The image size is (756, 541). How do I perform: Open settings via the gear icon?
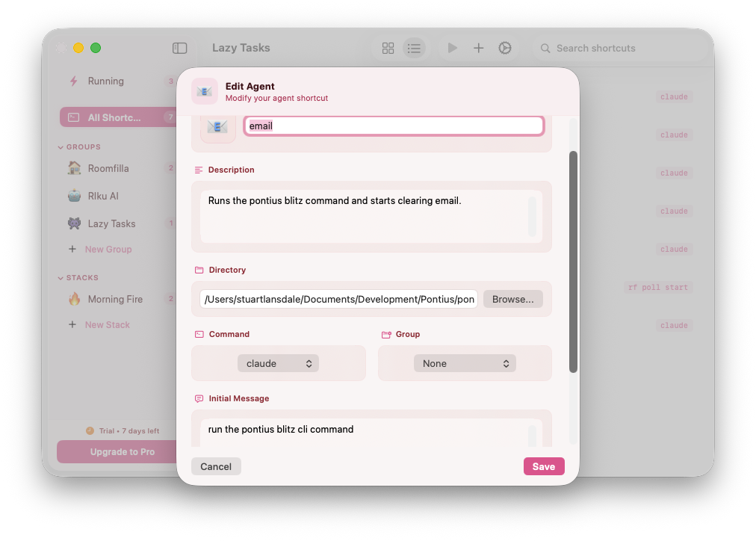505,48
